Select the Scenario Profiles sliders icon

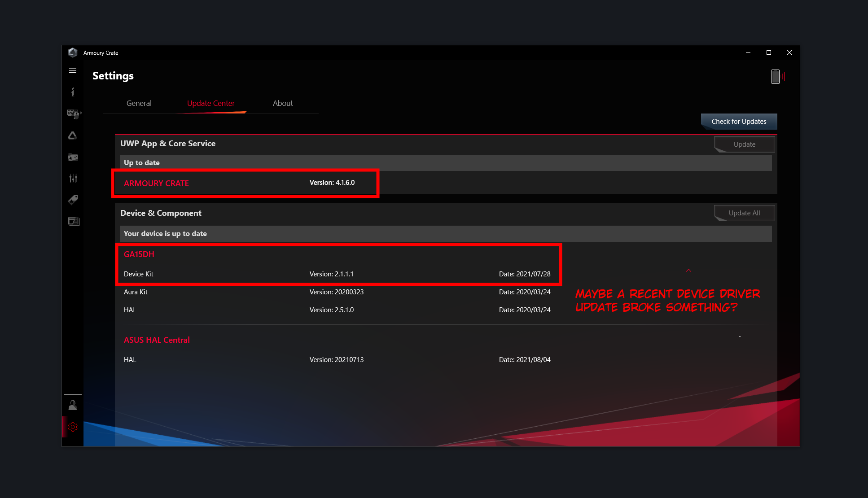pyautogui.click(x=72, y=178)
